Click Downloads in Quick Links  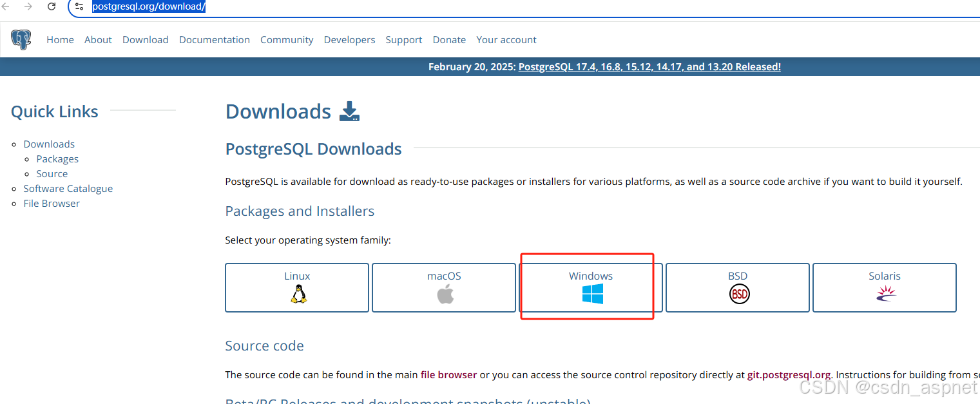[49, 144]
